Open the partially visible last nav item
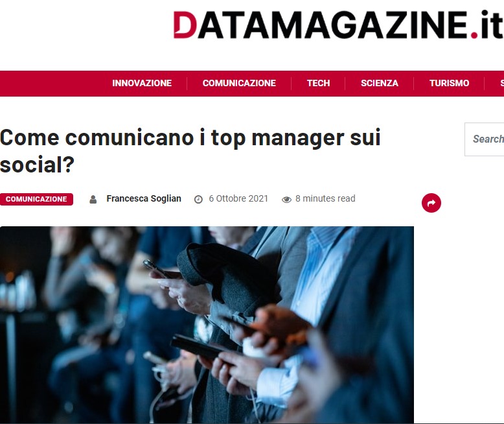This screenshot has height=424, width=504. [x=502, y=83]
